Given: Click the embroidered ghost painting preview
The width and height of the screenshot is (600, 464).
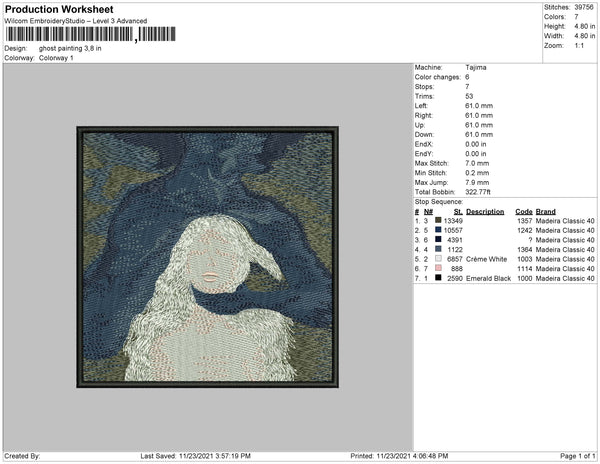Looking at the screenshot, I should tap(207, 257).
